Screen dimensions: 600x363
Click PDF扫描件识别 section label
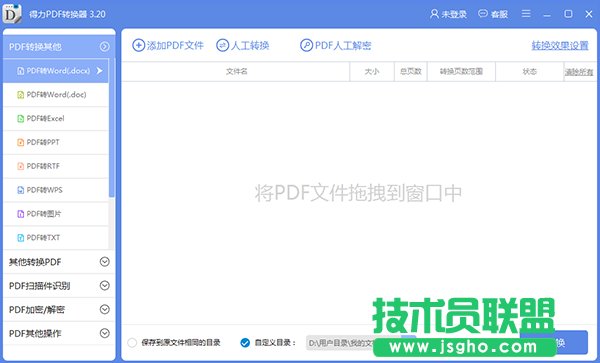[x=39, y=286]
